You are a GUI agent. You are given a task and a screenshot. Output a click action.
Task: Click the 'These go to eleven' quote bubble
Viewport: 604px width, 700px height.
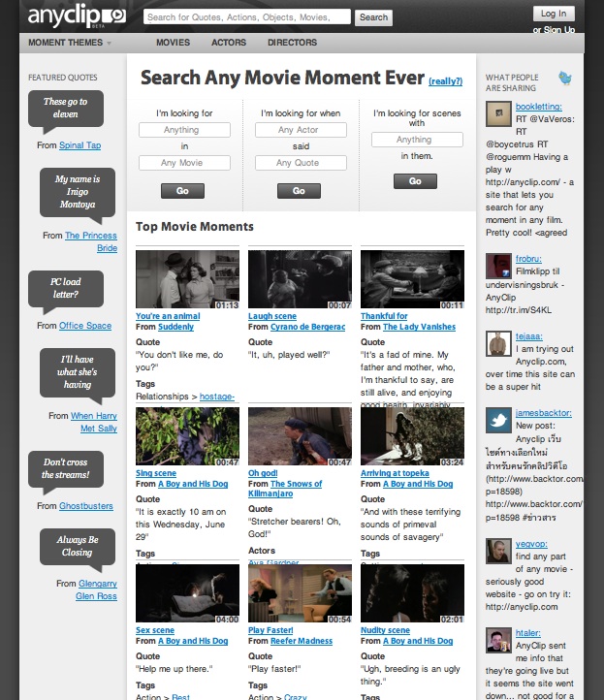coord(66,109)
